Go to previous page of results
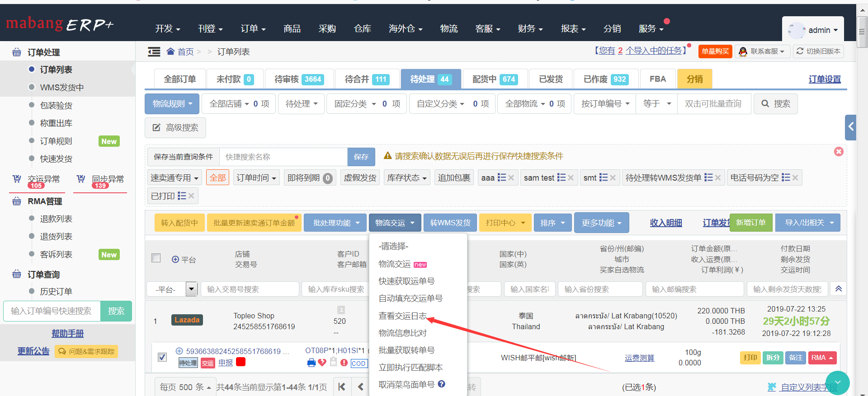 tap(360, 387)
